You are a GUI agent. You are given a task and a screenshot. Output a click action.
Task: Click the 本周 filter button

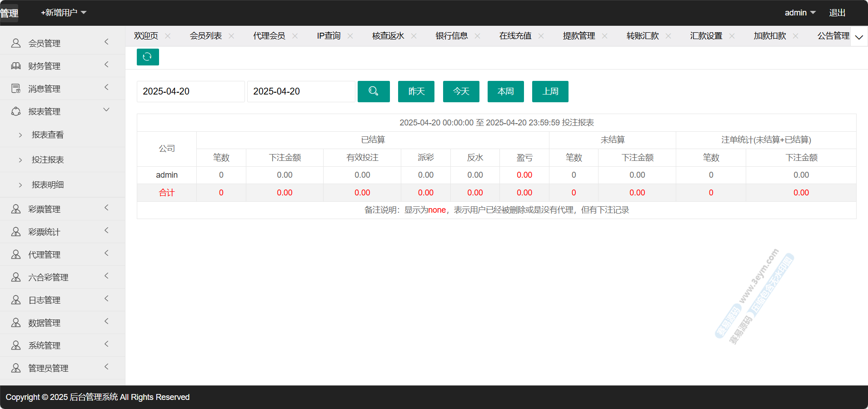pos(505,91)
